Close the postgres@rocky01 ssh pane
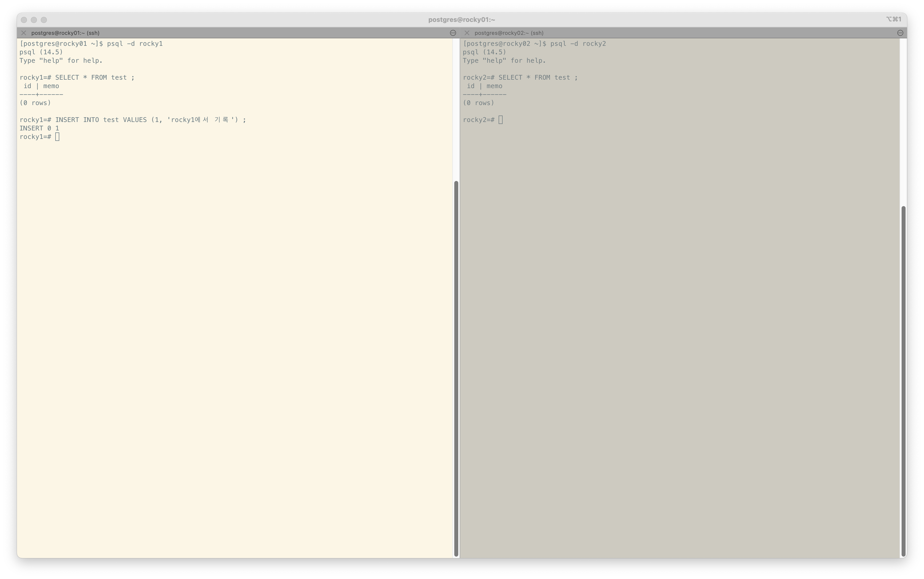Viewport: 924px width, 579px height. click(x=24, y=33)
